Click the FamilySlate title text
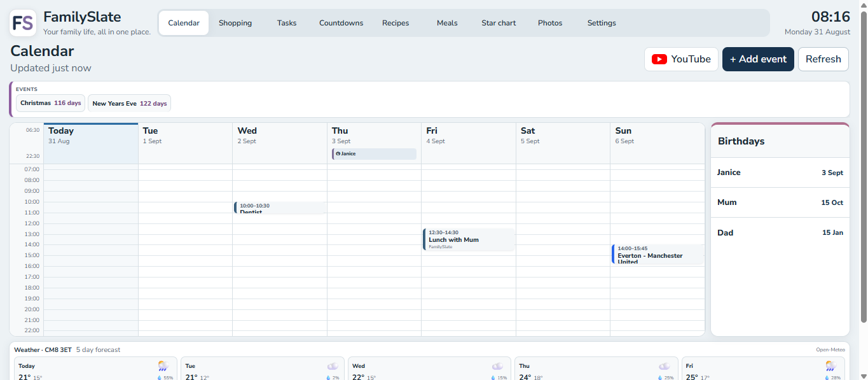This screenshot has height=380, width=868. 82,17
